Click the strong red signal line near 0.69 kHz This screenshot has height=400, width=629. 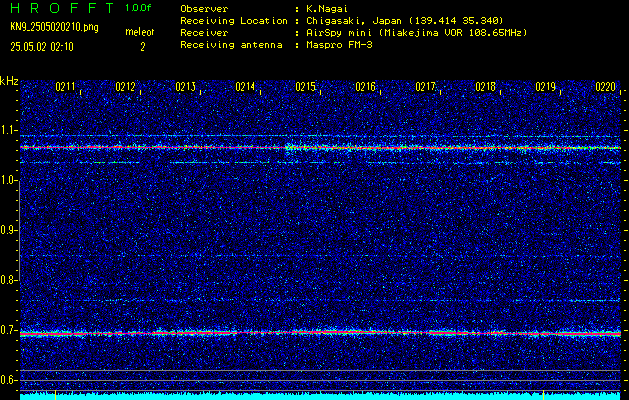pyautogui.click(x=320, y=333)
